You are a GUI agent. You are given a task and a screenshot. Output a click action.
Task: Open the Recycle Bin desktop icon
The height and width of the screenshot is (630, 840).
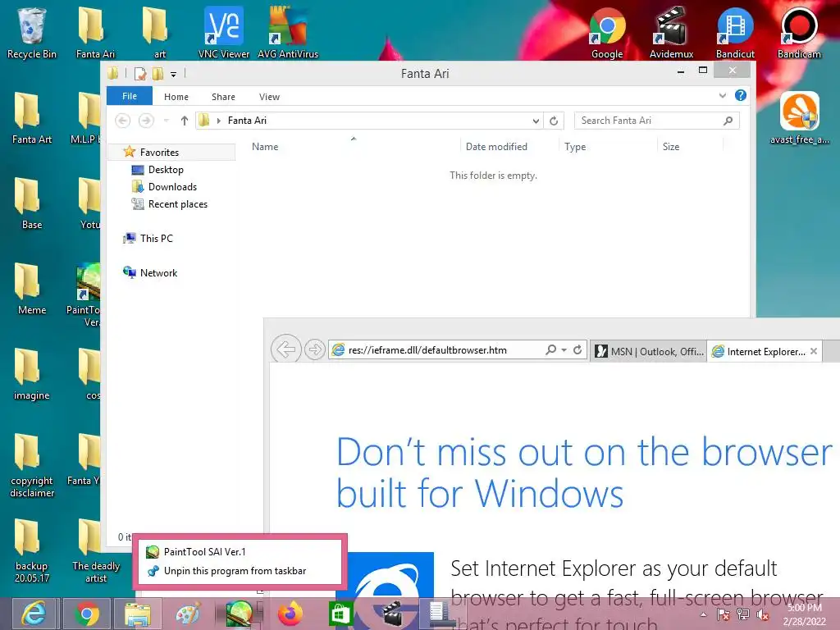coord(32,32)
